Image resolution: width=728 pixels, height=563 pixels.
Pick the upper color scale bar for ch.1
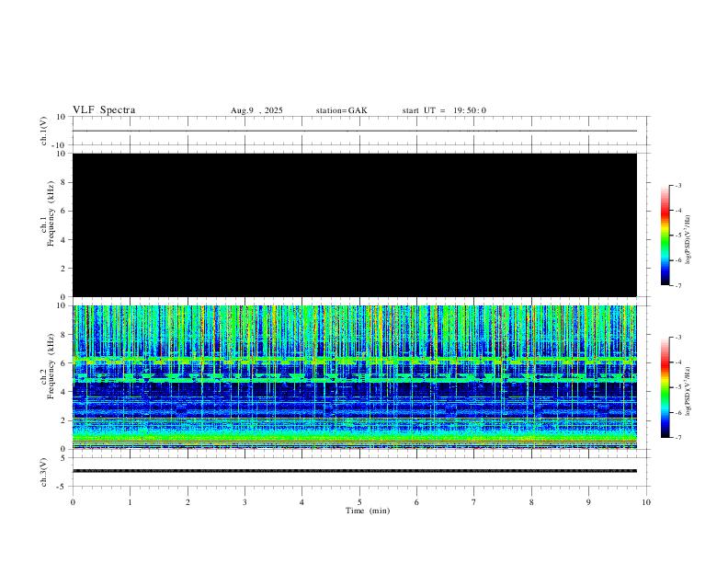665,236
